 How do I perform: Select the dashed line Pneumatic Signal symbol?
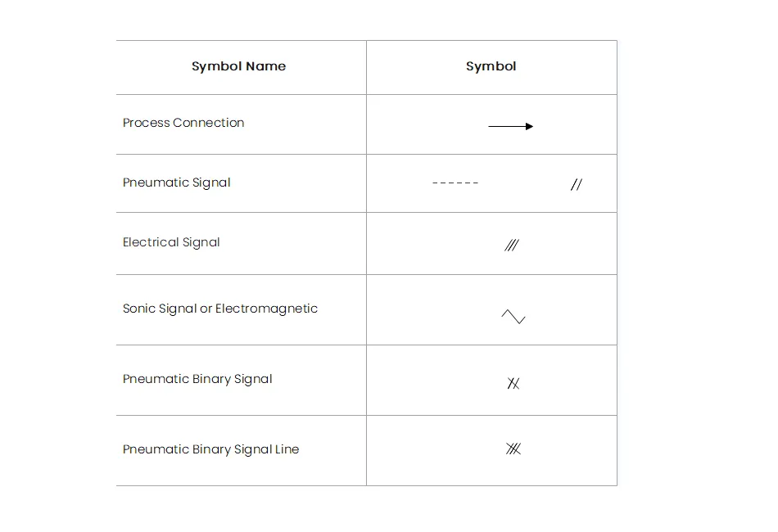point(455,183)
